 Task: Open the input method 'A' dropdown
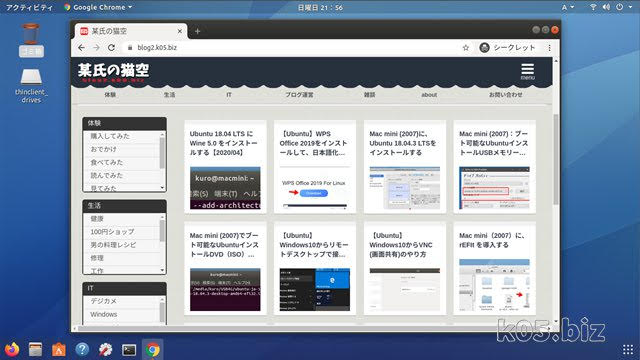568,7
